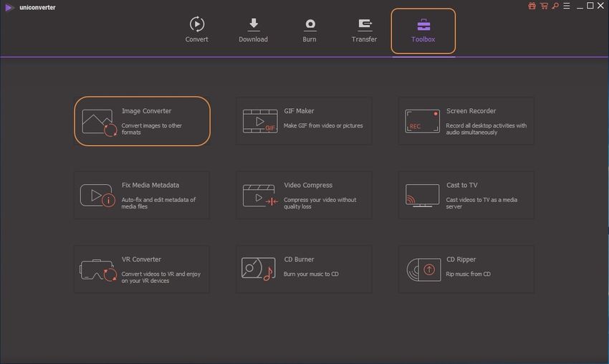Click the Cast to TV icon
The width and height of the screenshot is (609, 364).
[422, 196]
